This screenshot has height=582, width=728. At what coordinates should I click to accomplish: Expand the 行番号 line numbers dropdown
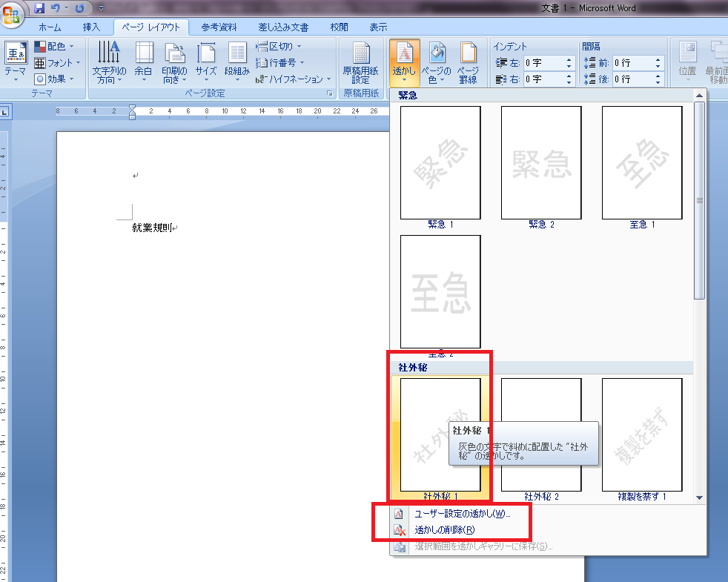click(x=280, y=62)
